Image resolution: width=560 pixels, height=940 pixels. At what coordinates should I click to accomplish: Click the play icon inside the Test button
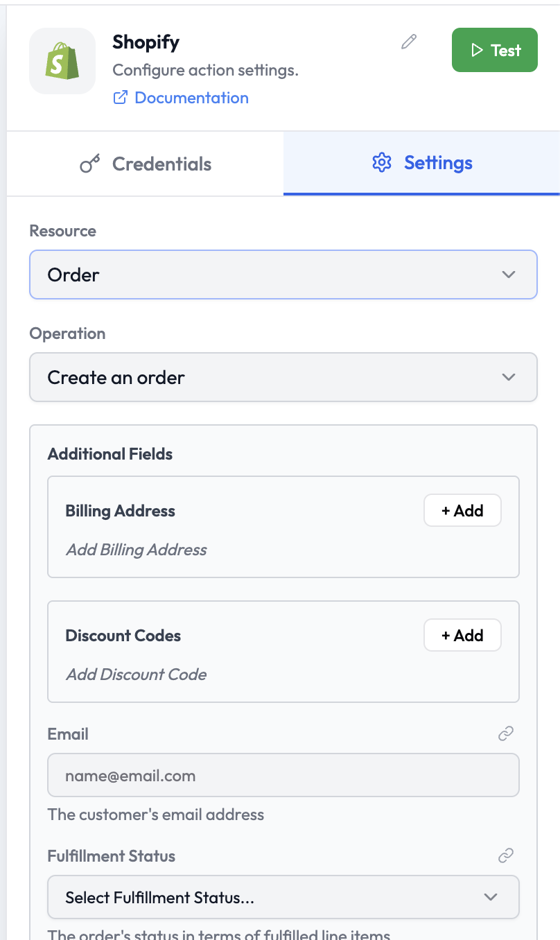(476, 50)
